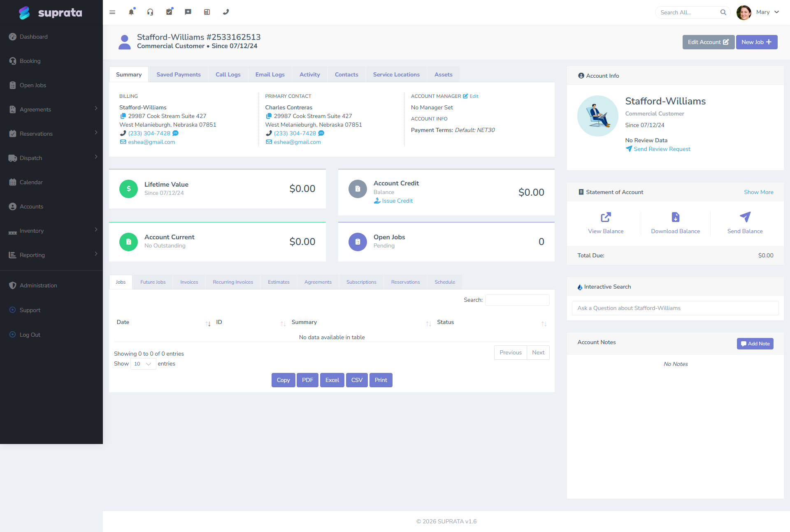Open the tasks clipboard-check icon
This screenshot has width=790, height=532.
(x=169, y=12)
